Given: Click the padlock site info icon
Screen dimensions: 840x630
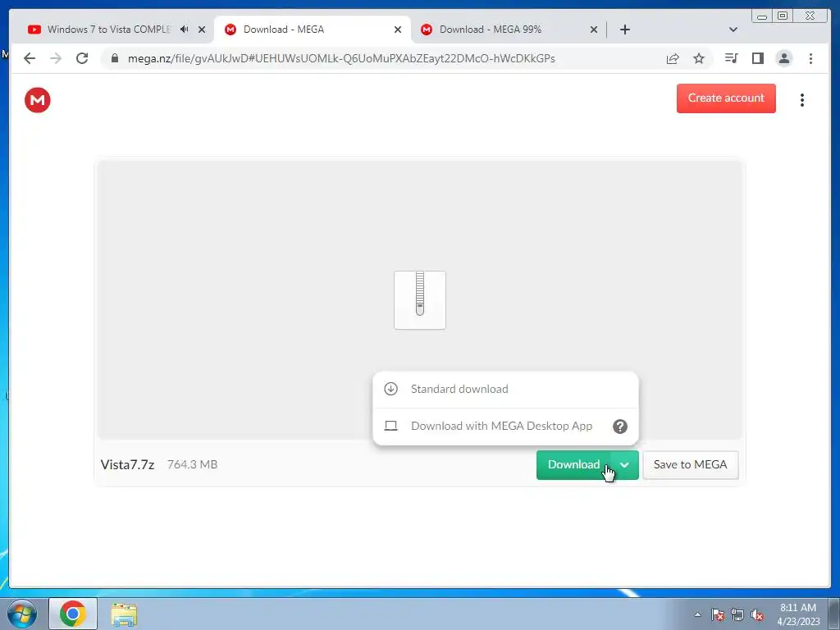Looking at the screenshot, I should pyautogui.click(x=115, y=58).
